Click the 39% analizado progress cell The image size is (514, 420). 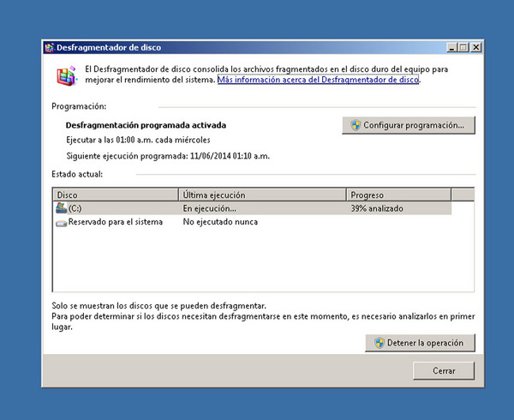[377, 208]
